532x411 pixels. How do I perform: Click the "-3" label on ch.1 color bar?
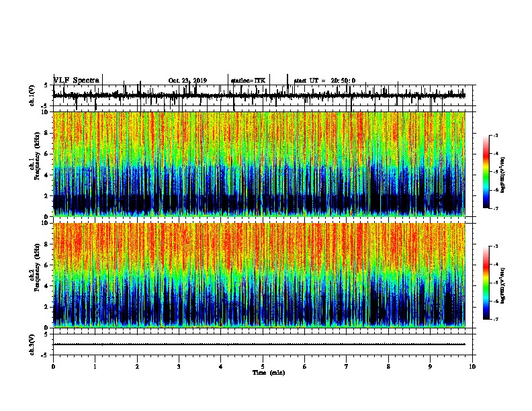[496, 135]
